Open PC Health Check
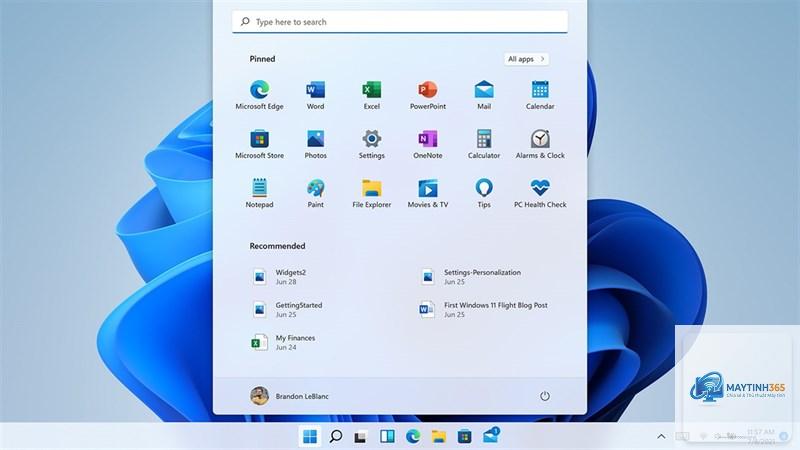 click(x=540, y=193)
